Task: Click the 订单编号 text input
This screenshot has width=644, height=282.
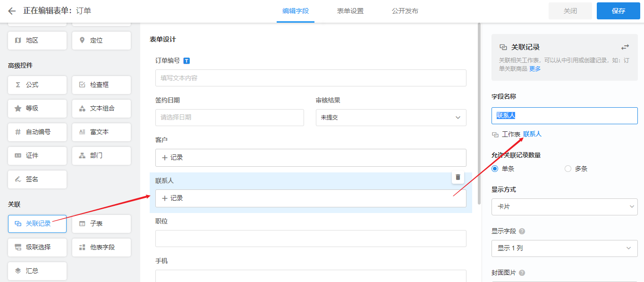Action: [311, 78]
